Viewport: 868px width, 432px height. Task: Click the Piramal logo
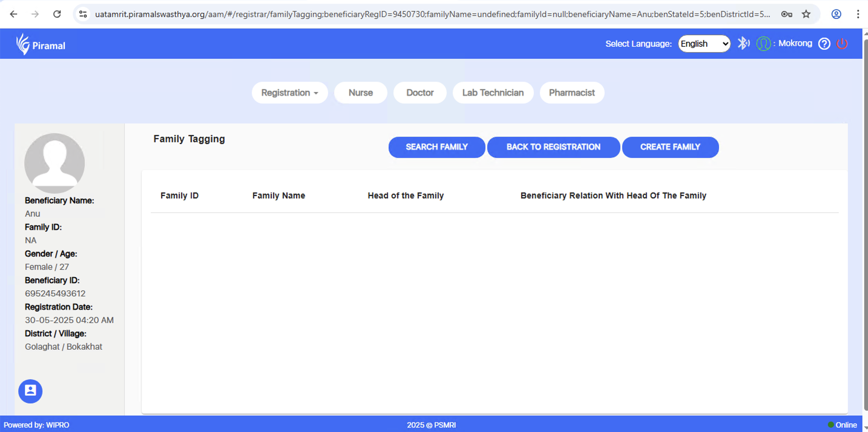pos(41,44)
